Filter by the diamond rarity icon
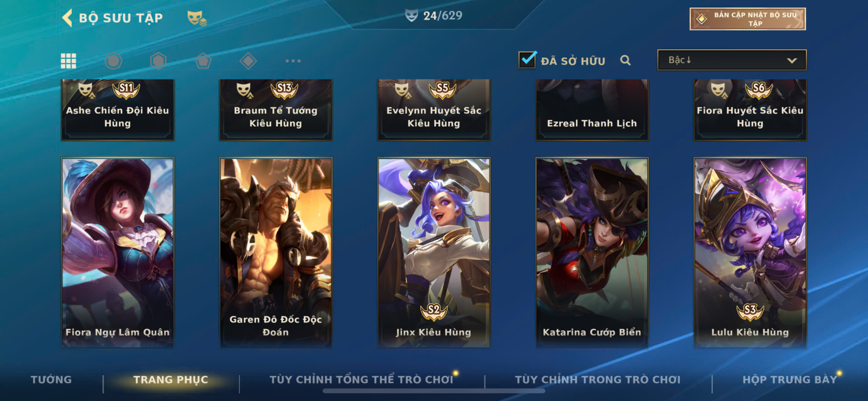Viewport: 868px width, 401px height. click(248, 61)
